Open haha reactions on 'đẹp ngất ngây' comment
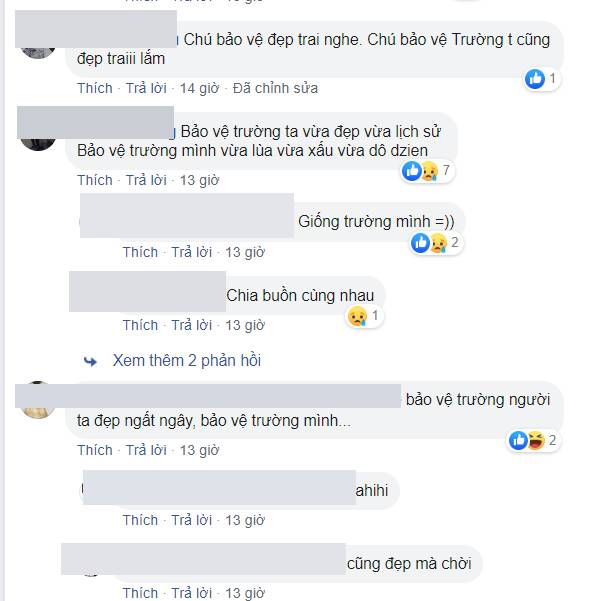Screen dimensions: 599x601 click(537, 440)
